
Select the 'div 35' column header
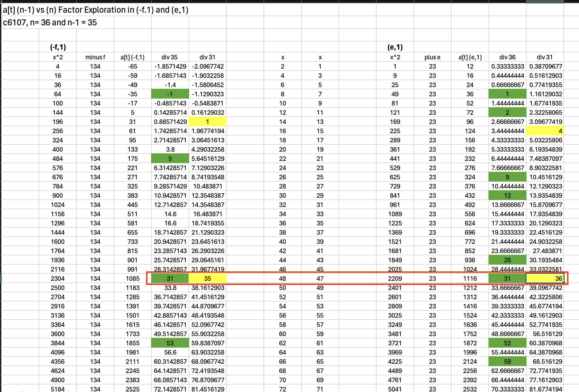170,57
